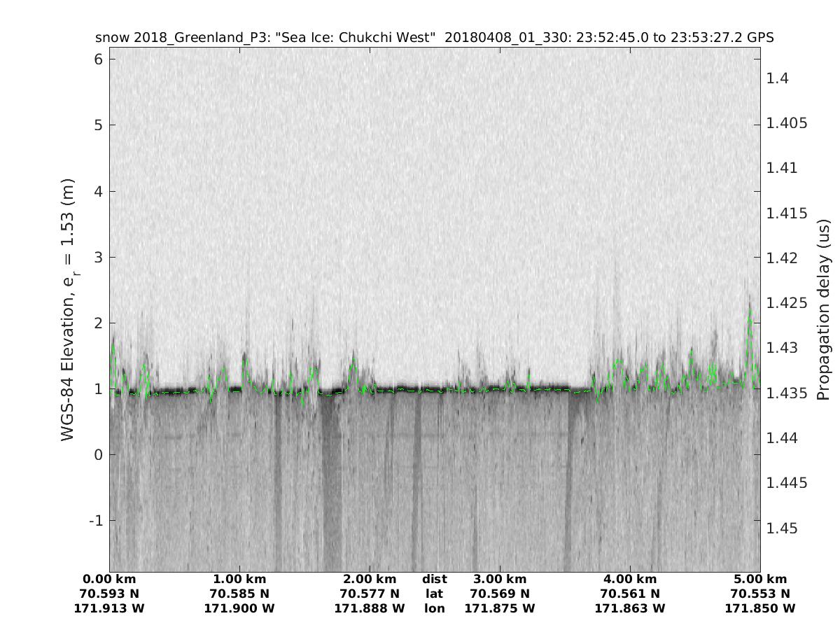Click the '1.425' propagation delay tick
The height and width of the screenshot is (630, 840).
(785, 303)
